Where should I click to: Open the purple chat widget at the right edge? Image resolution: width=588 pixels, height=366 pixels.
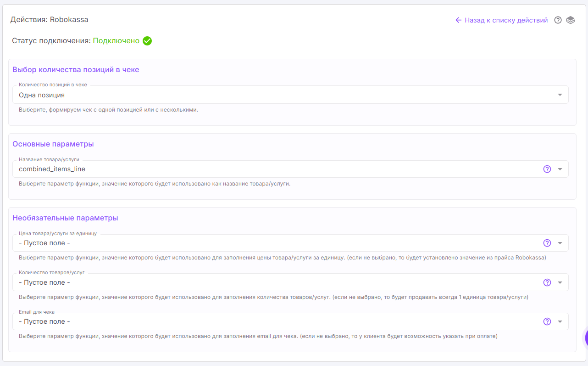click(x=586, y=338)
